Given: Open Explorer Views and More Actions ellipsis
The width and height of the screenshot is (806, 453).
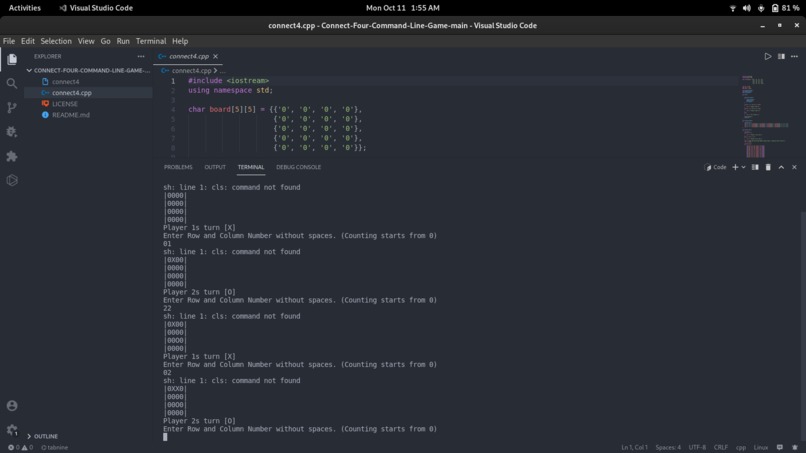Looking at the screenshot, I should [141, 56].
